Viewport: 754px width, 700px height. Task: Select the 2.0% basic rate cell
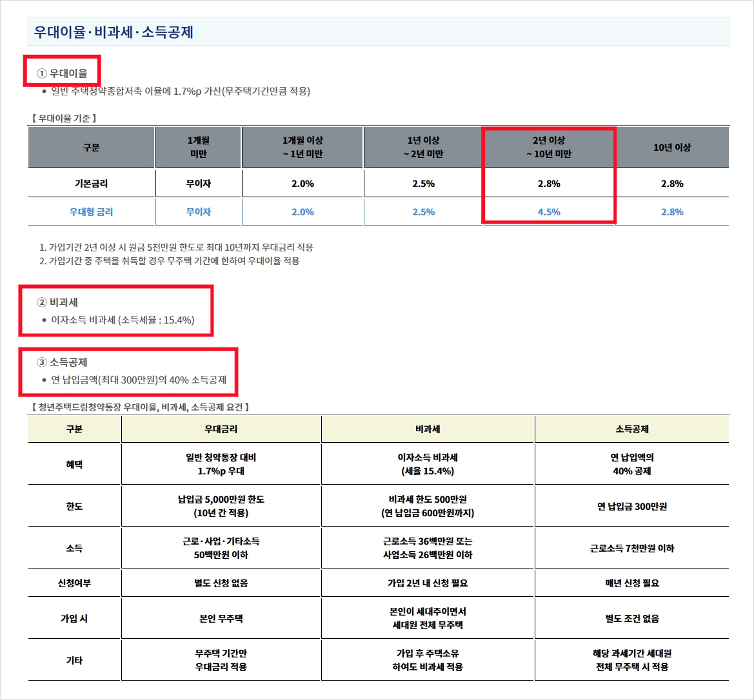[x=302, y=183]
